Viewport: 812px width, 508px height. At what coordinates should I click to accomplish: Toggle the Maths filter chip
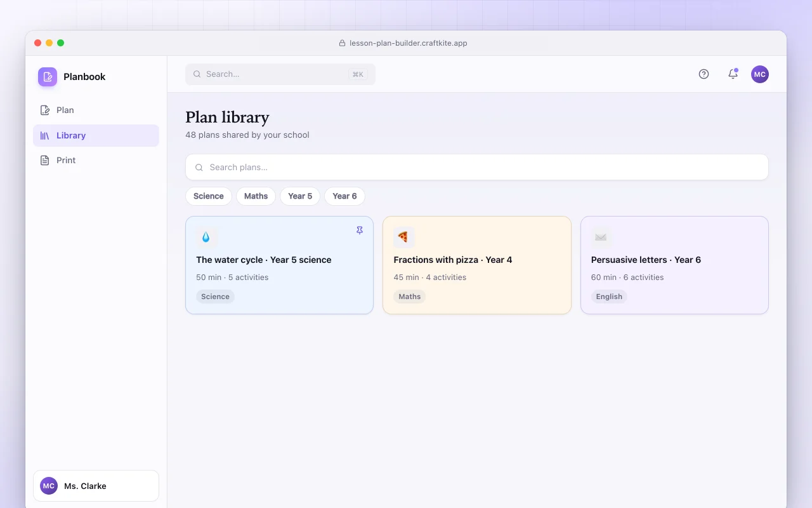point(256,196)
